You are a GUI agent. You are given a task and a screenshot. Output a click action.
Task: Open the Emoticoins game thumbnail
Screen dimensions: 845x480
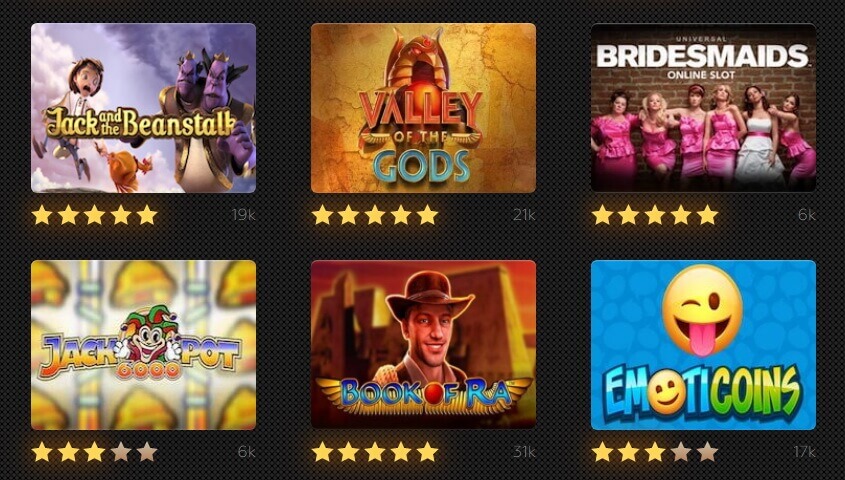(703, 345)
